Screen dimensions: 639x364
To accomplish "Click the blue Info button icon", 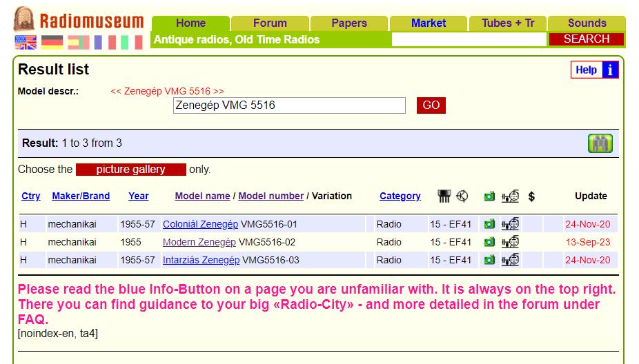I will [610, 70].
